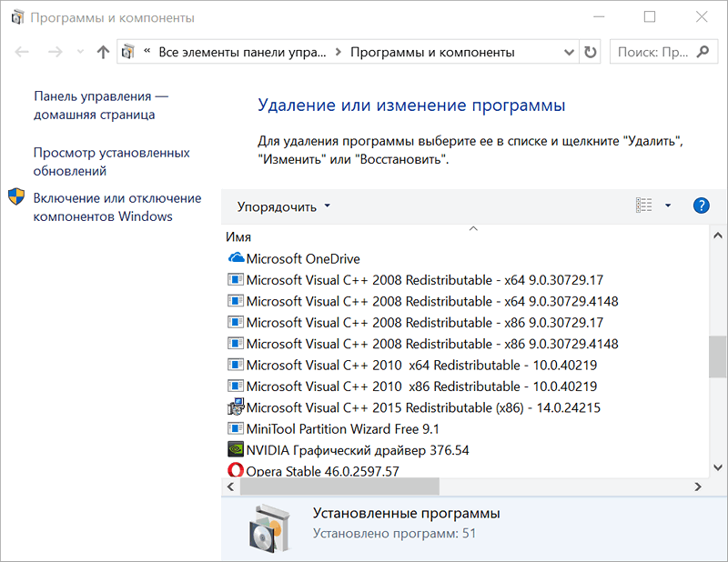
Task: Click the NVIDIA driver icon
Action: (x=236, y=448)
